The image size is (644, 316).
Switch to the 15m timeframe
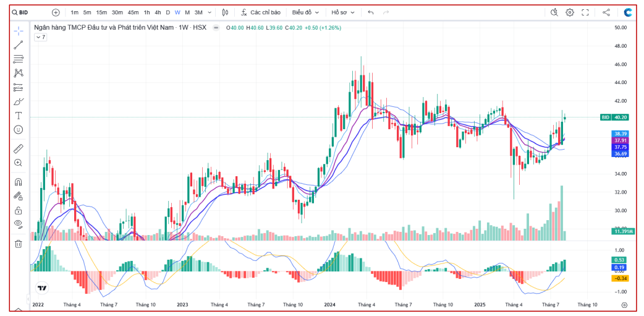pyautogui.click(x=101, y=12)
